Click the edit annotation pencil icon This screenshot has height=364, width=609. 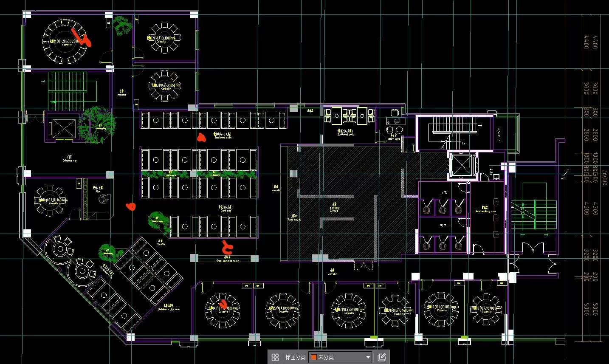[x=381, y=357]
